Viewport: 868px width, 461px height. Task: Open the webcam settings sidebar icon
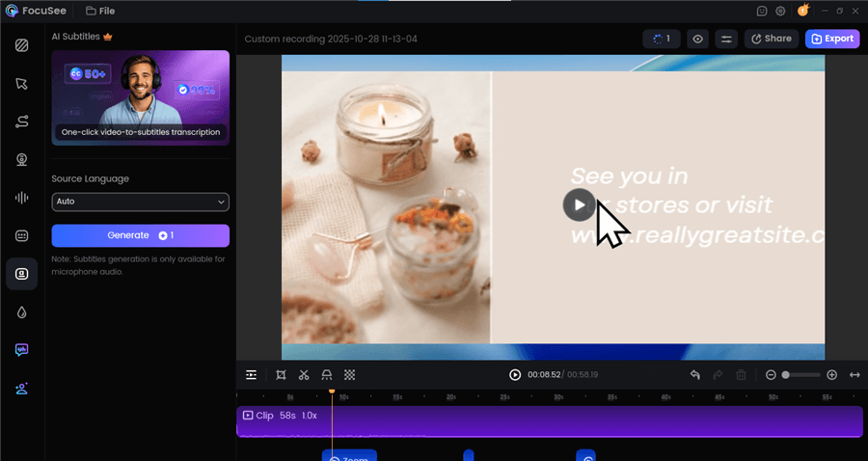point(21,159)
